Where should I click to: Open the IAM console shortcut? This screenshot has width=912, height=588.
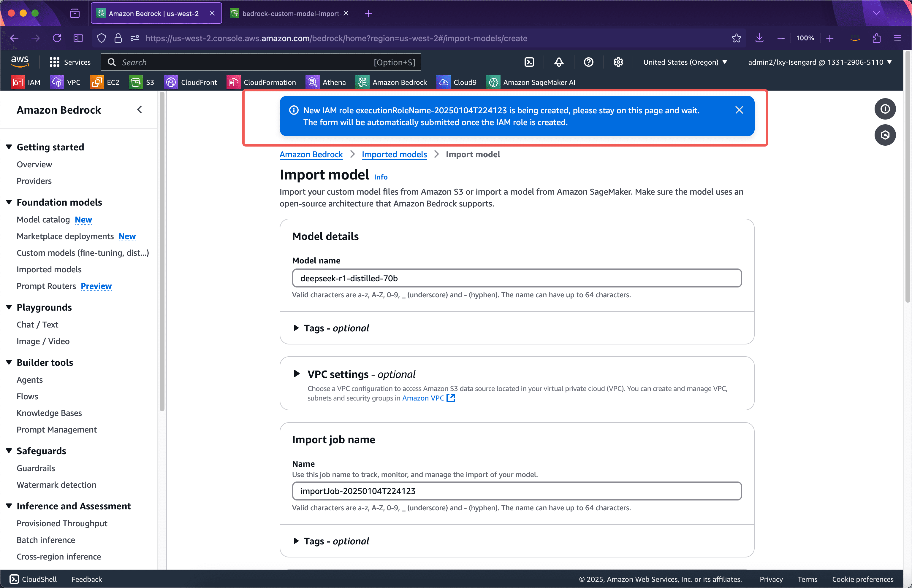click(x=26, y=82)
